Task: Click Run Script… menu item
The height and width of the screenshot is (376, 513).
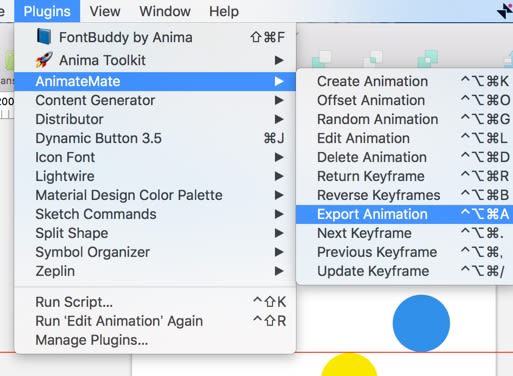Action: click(155, 302)
